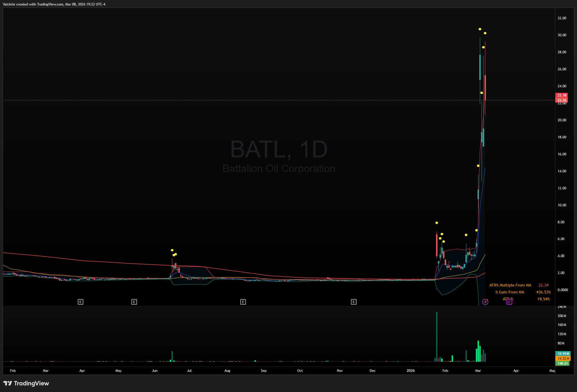577x392 pixels.
Task: Click the red 22.78 price label
Action: 561,95
